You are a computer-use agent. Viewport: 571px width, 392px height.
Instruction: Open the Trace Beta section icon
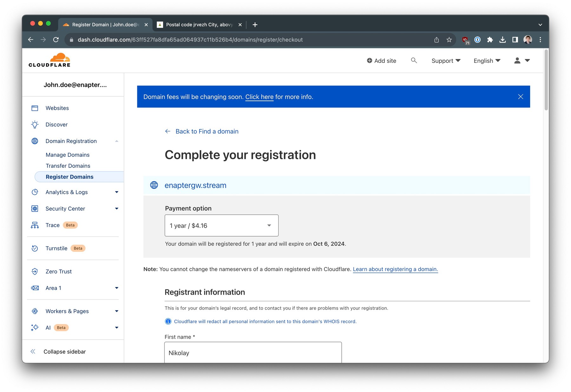tap(35, 225)
